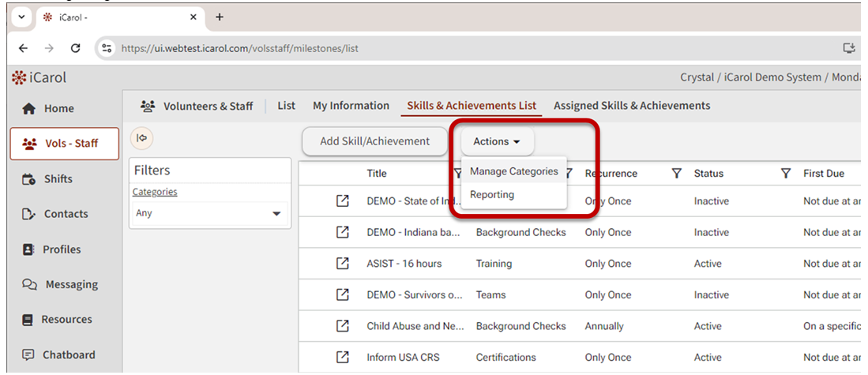868x375 pixels.
Task: Open the Actions dropdown menu
Action: (x=497, y=141)
